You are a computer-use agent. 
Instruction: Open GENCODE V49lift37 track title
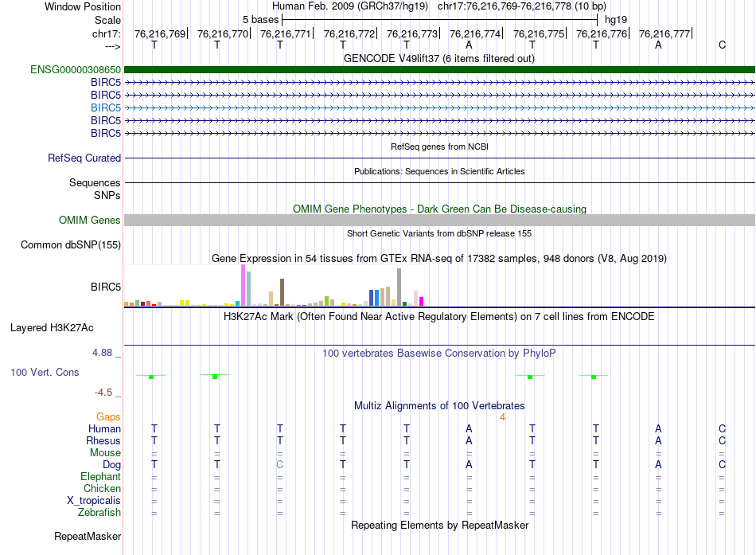(439, 59)
